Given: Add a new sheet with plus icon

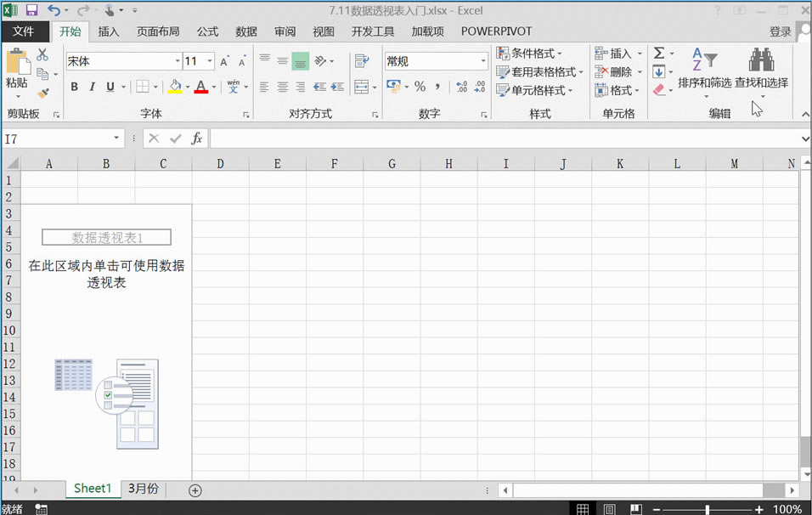Looking at the screenshot, I should coord(195,490).
